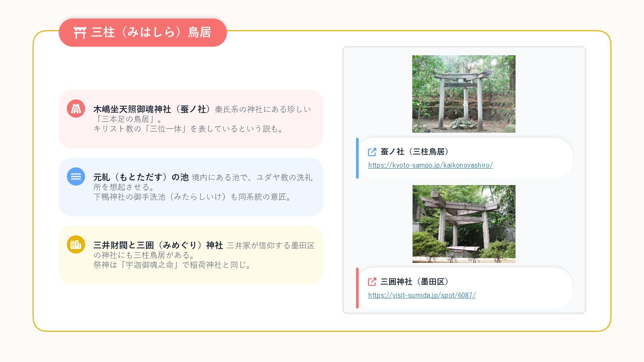
Task: Click the 三囲神社 three-pillar torii photo
Action: click(464, 224)
